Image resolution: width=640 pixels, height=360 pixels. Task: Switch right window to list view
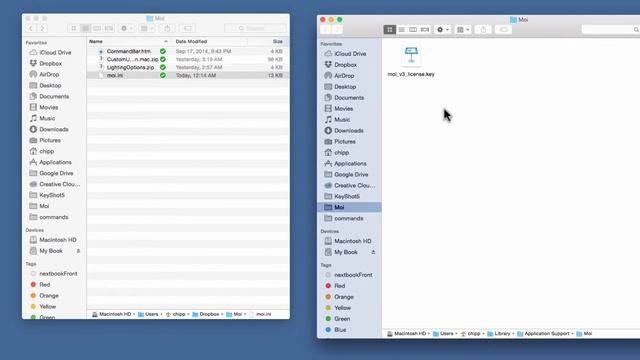pyautogui.click(x=401, y=30)
